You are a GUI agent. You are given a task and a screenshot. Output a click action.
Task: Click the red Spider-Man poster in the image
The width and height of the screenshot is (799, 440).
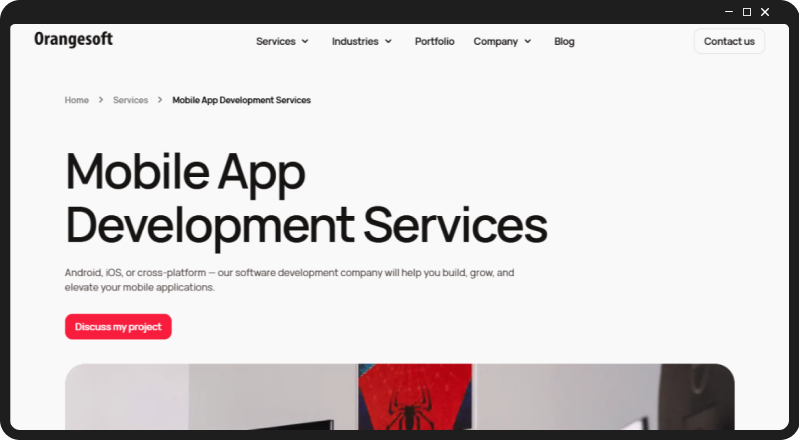(x=415, y=398)
